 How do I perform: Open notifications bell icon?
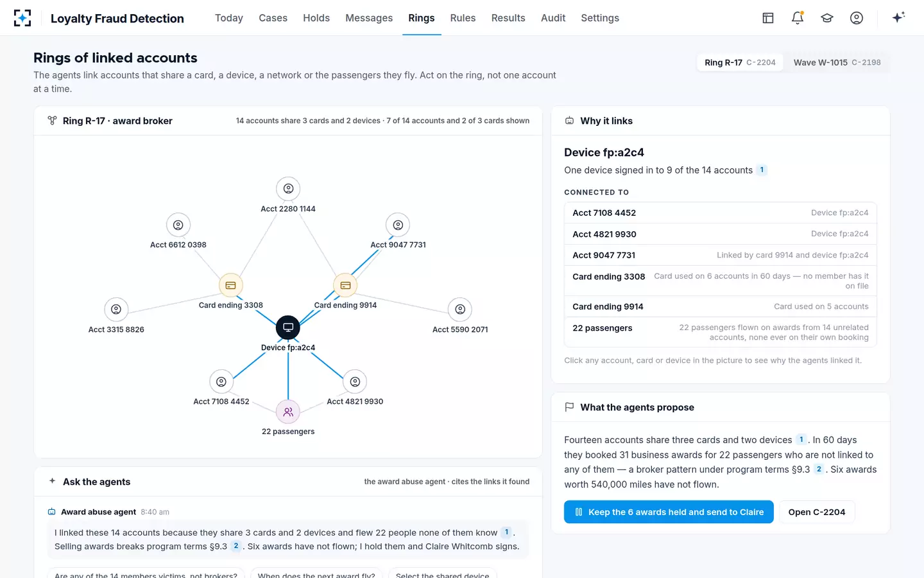click(x=798, y=18)
